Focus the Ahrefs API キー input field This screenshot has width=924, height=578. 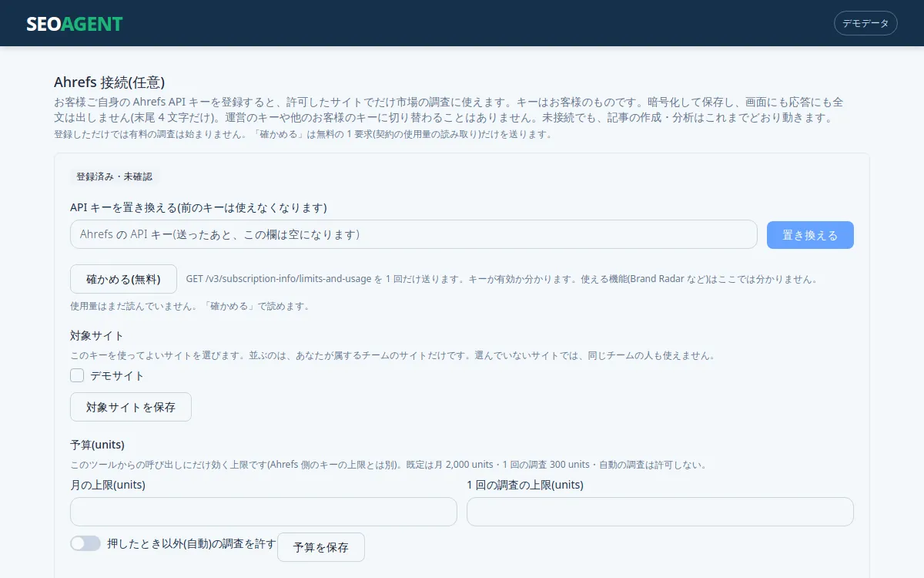pyautogui.click(x=413, y=234)
